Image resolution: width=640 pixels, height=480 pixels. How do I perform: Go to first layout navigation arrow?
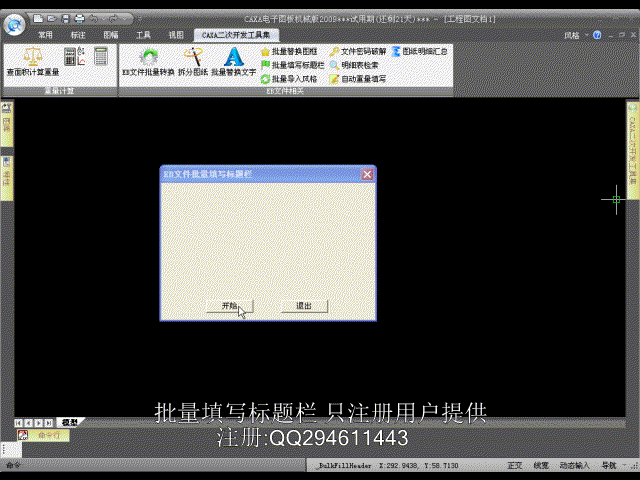(x=18, y=423)
